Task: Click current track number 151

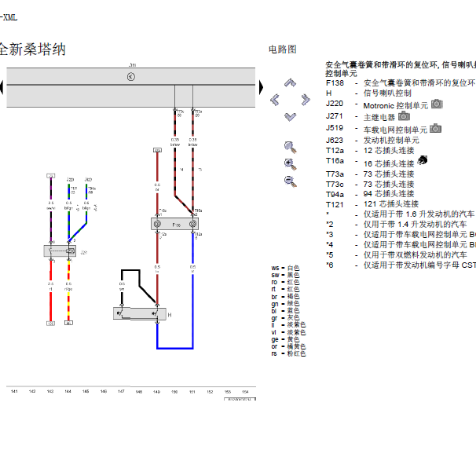Action: (x=192, y=392)
